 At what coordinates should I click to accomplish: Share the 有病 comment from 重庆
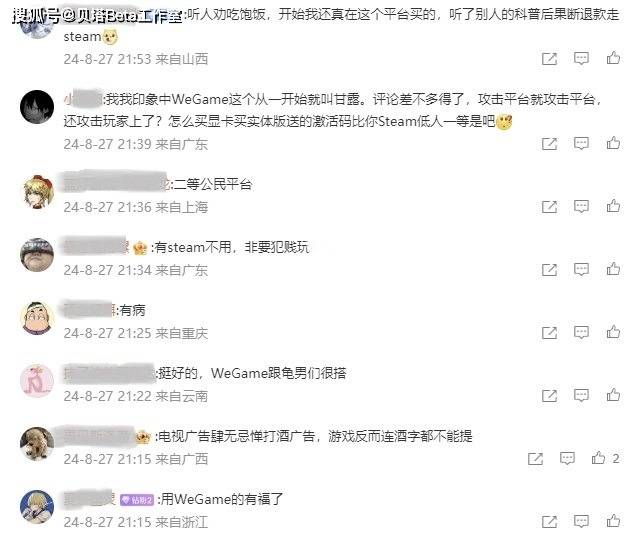[x=549, y=333]
